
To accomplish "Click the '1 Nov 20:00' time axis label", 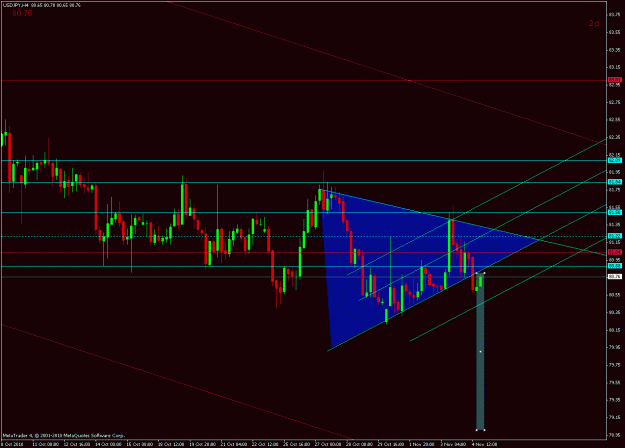I will click(422, 444).
